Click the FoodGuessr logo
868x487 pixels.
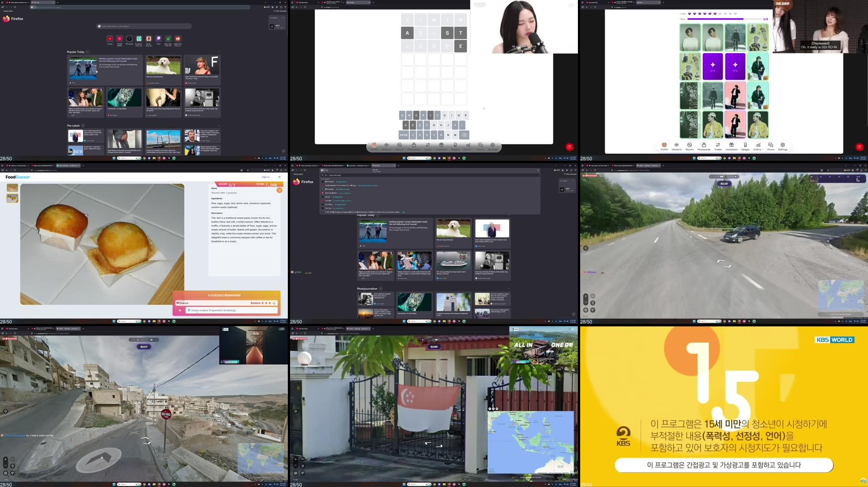click(x=18, y=177)
